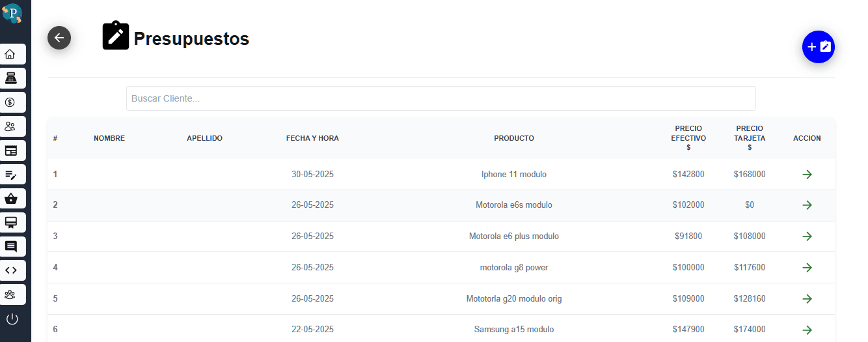Open the edit list pencil icon in the sidebar
This screenshot has height=342, width=868.
point(11,175)
